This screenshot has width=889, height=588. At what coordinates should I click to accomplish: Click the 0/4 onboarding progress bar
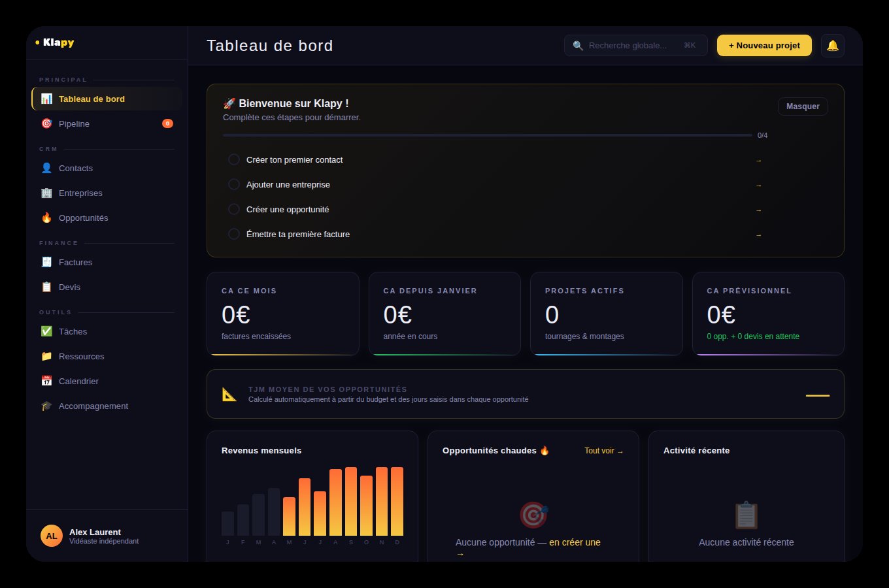click(487, 135)
